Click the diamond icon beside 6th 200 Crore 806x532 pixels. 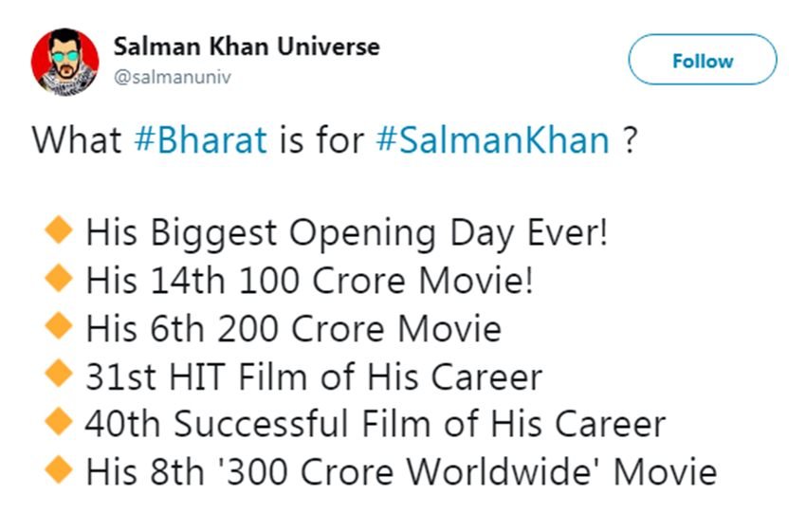coord(59,326)
